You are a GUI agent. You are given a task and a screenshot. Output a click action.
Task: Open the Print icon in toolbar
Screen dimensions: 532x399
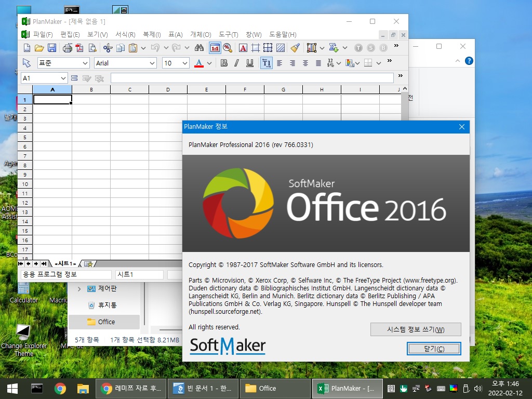click(67, 48)
